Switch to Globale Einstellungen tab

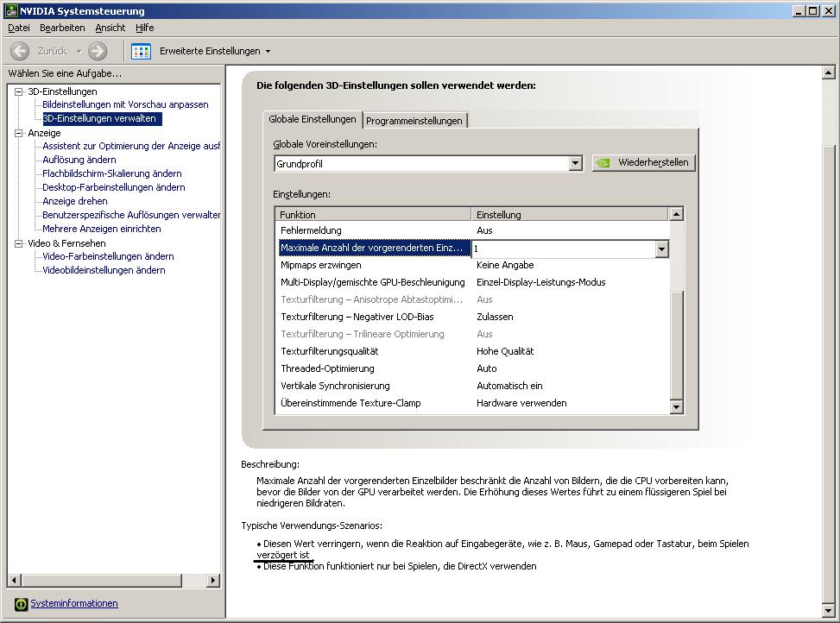(x=313, y=119)
